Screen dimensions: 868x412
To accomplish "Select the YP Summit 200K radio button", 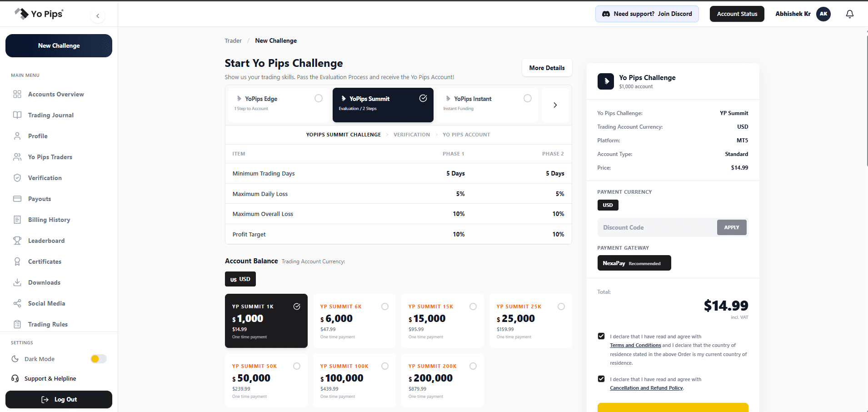I will click(x=473, y=366).
